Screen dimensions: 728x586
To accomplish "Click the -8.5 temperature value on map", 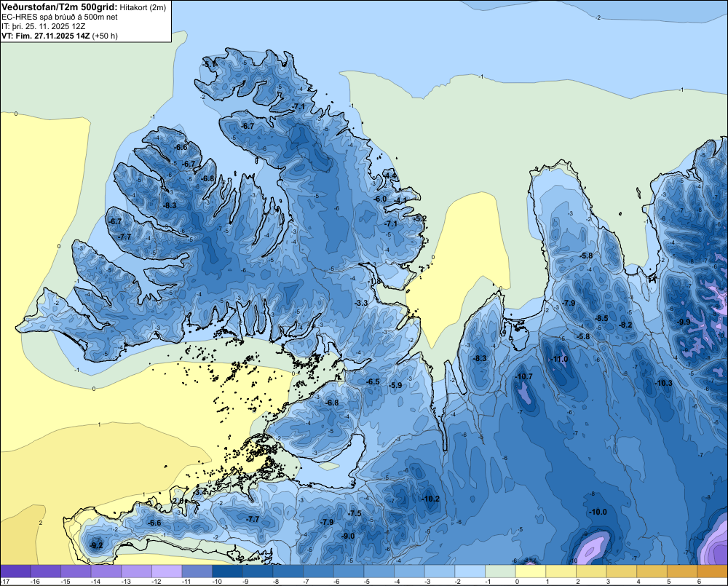I will tap(602, 319).
